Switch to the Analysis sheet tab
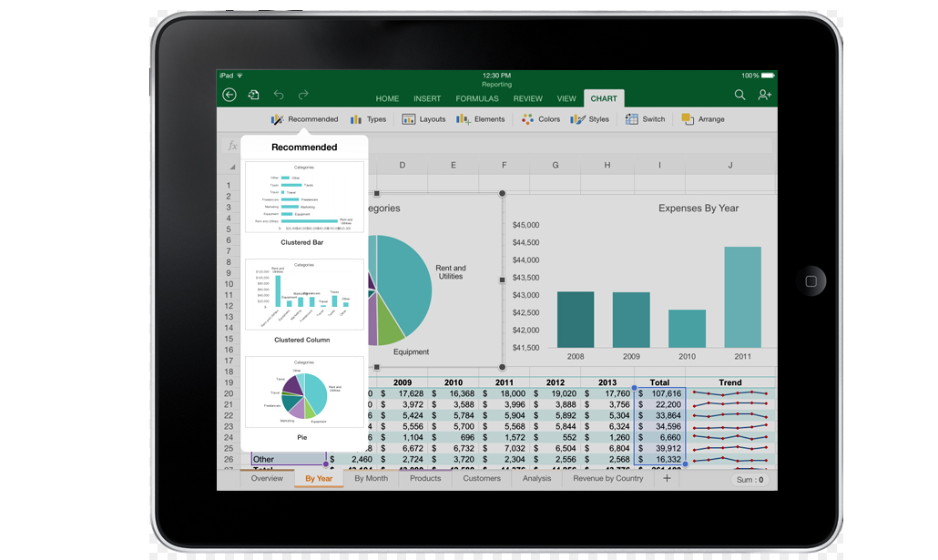This screenshot has height=560, width=938. pyautogui.click(x=536, y=479)
